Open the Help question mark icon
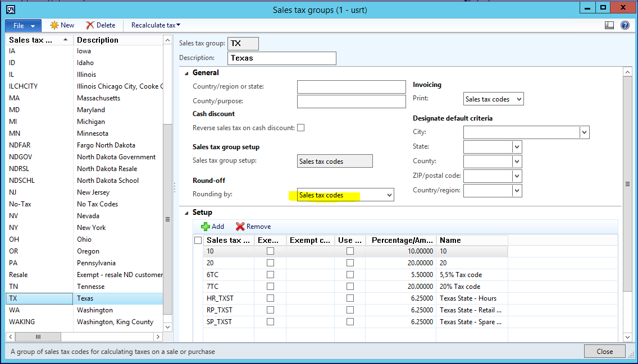The height and width of the screenshot is (364, 638). click(625, 25)
